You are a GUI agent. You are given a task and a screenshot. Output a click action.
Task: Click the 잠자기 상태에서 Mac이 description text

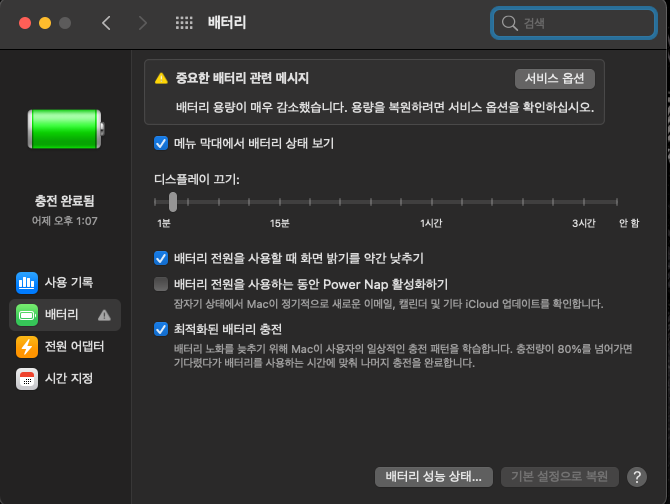(x=388, y=304)
